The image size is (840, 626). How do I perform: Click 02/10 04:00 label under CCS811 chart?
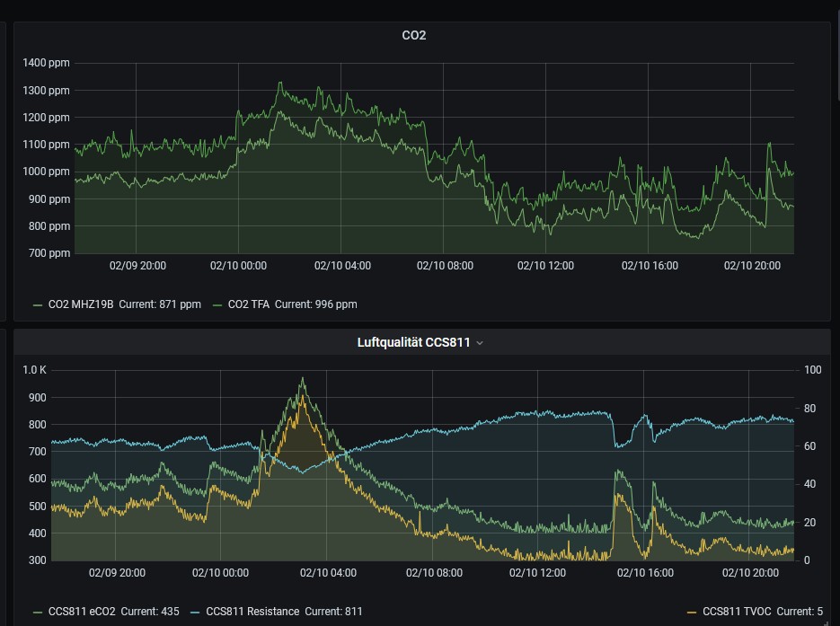pos(328,573)
